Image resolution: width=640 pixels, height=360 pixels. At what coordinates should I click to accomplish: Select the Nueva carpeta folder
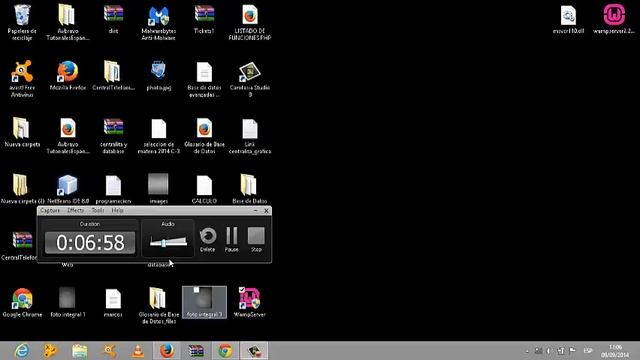[x=22, y=132]
